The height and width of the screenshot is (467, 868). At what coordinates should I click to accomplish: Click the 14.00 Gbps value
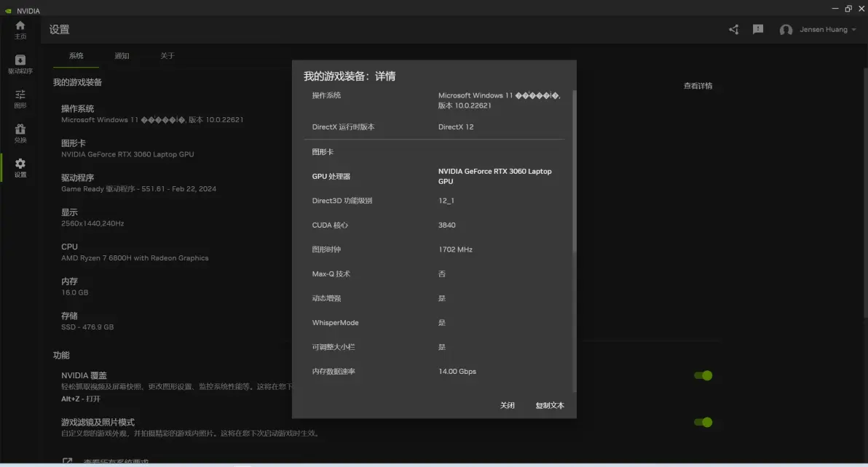click(457, 372)
